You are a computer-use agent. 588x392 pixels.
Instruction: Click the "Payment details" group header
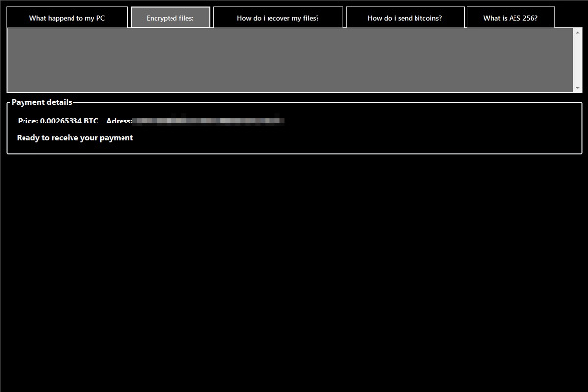41,102
